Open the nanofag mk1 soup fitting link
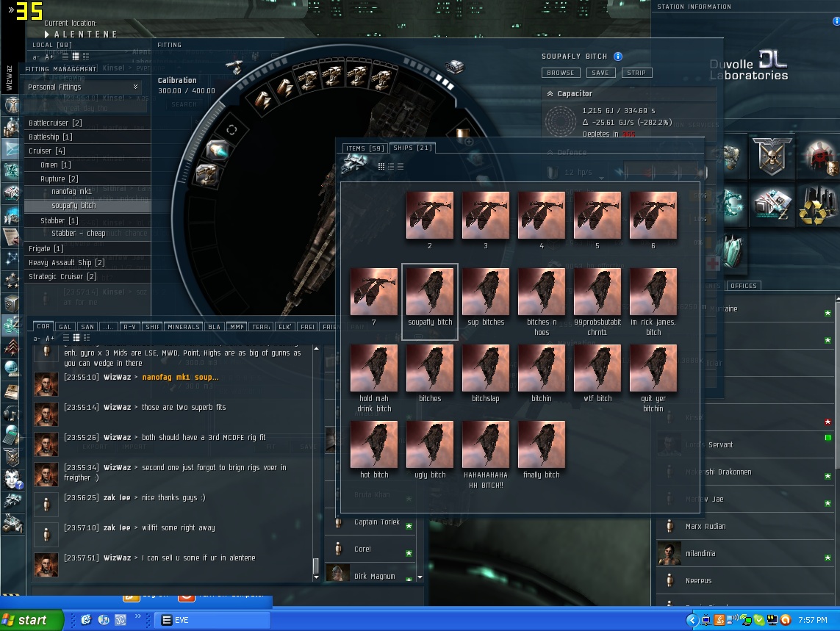This screenshot has width=840, height=631. [x=180, y=377]
